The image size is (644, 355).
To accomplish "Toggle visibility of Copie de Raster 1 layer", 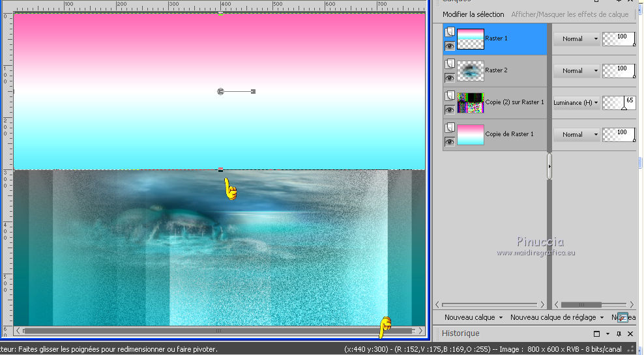I will tap(450, 142).
